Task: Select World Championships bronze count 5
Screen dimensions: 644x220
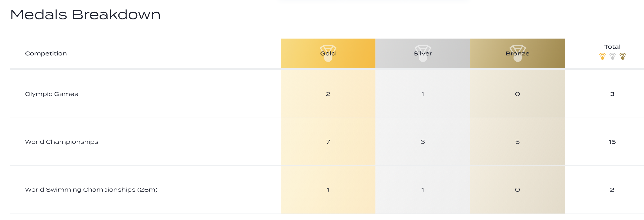Action: tap(517, 142)
